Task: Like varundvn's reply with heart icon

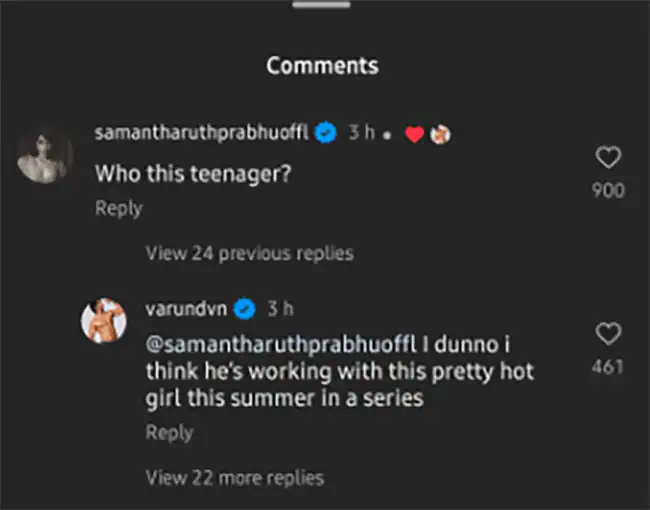Action: tap(608, 334)
